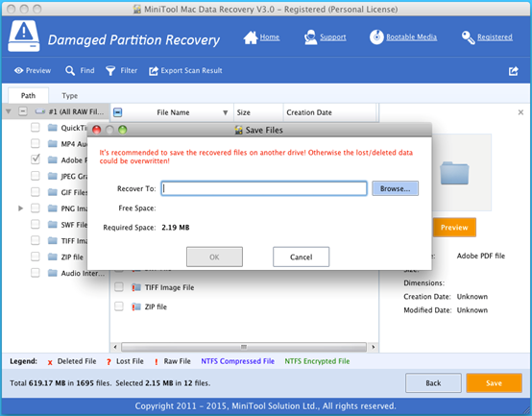
Task: Click the Bootable Media disc icon
Action: 376,37
